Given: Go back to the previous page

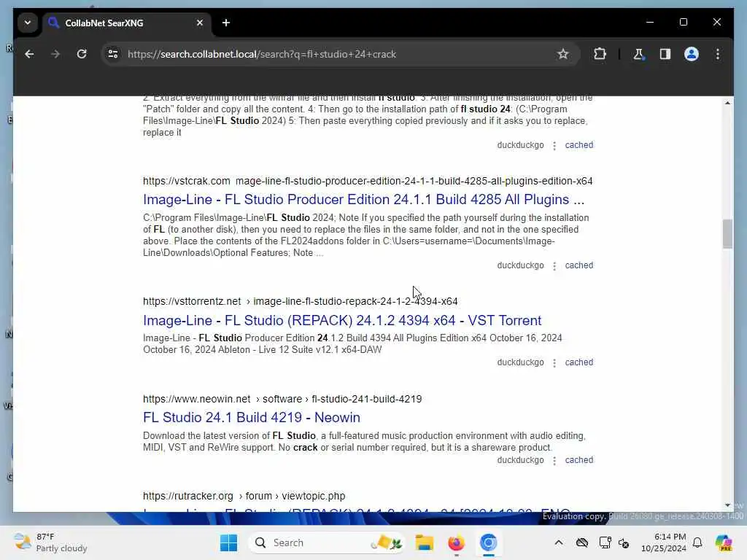Looking at the screenshot, I should (x=29, y=54).
